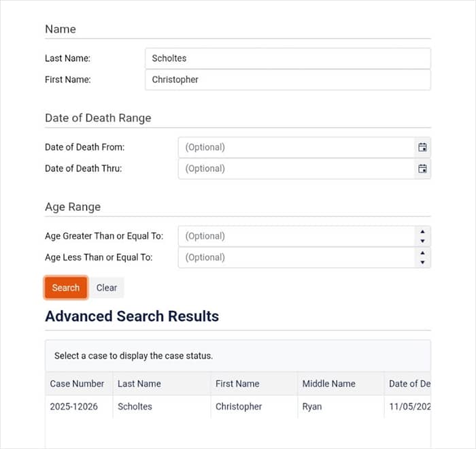Increase Age Greater Than or Equal To value
476x449 pixels.
[x=422, y=232]
